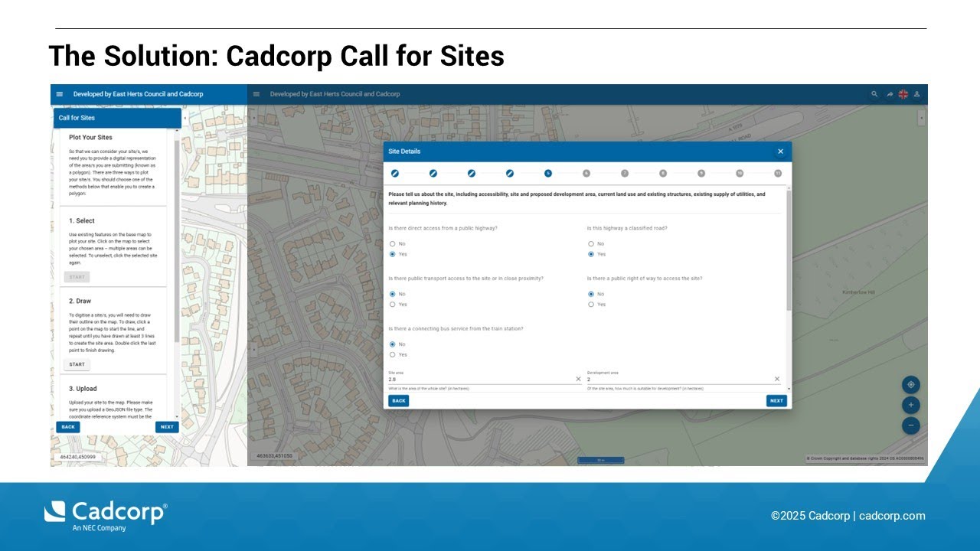Collapse the Call for Sites panel arrow

coord(185,118)
